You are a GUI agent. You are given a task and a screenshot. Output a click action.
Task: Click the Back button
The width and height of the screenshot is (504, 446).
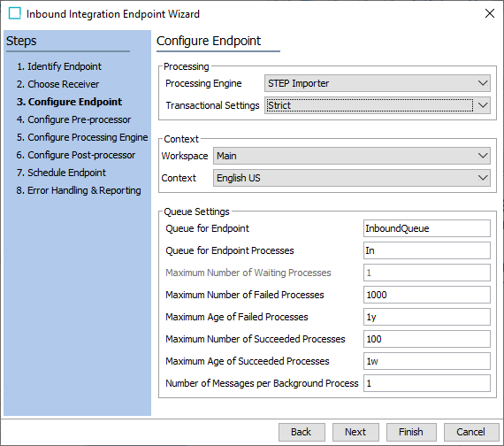tap(302, 432)
